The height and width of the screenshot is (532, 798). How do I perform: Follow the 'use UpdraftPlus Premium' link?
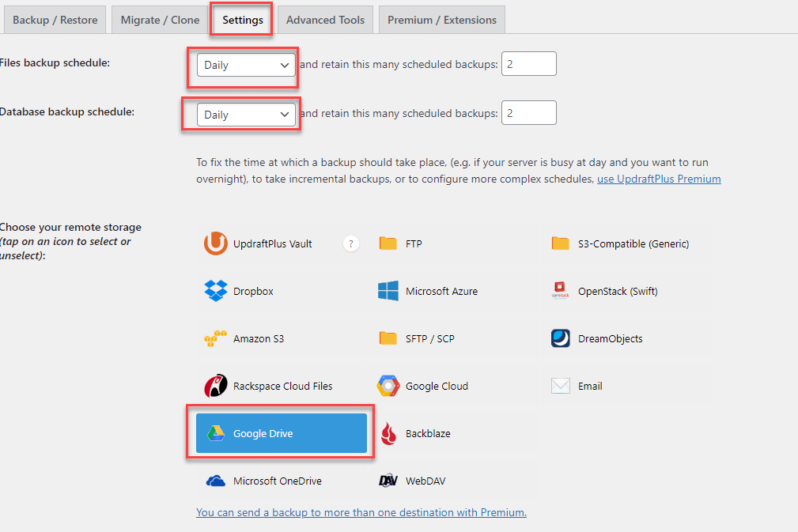pyautogui.click(x=659, y=179)
